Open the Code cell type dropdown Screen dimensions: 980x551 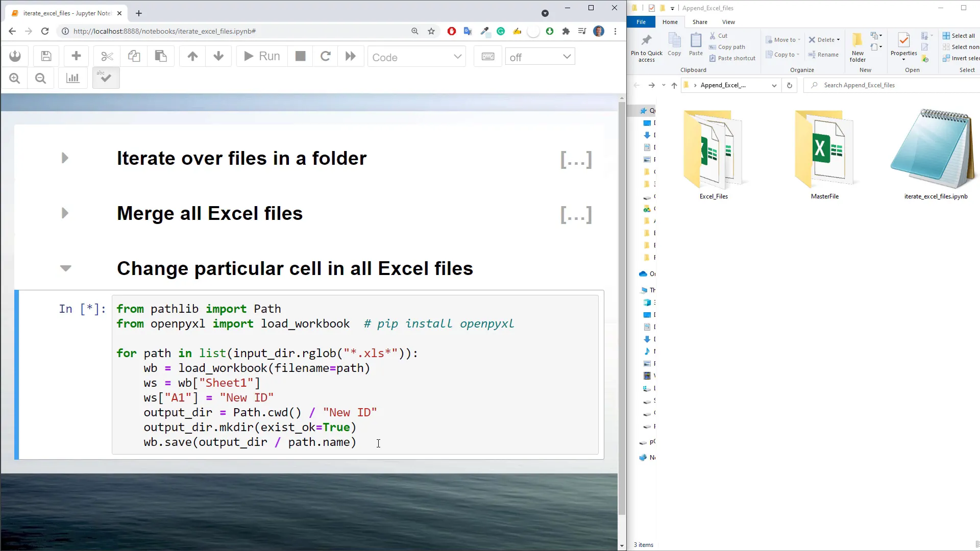click(416, 57)
